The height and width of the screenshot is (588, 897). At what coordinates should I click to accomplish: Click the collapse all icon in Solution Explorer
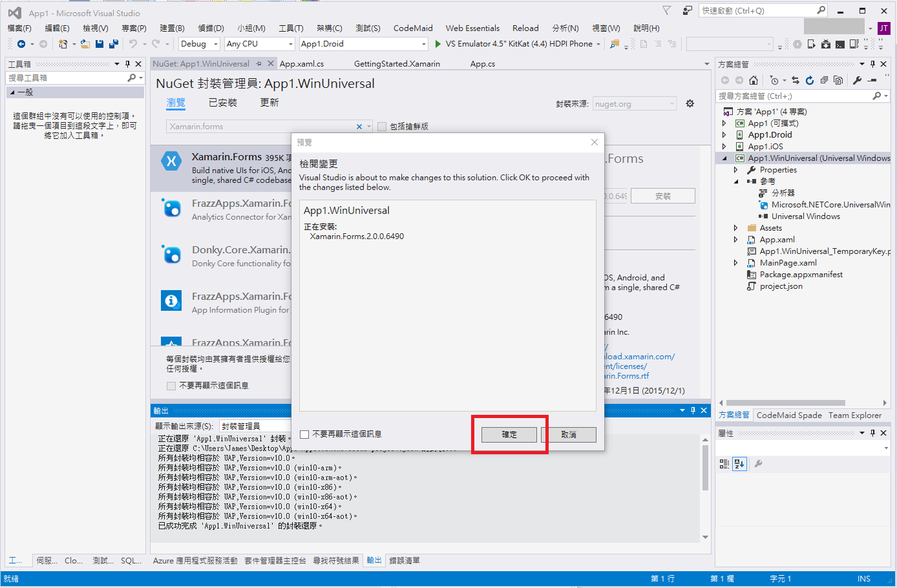[x=824, y=80]
